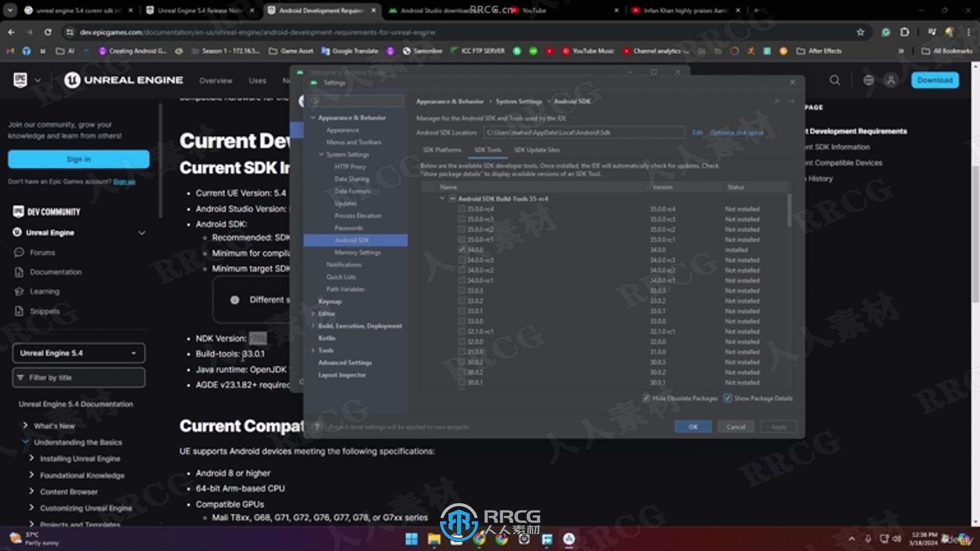Open Android Studio icon in taskbar

tap(569, 539)
